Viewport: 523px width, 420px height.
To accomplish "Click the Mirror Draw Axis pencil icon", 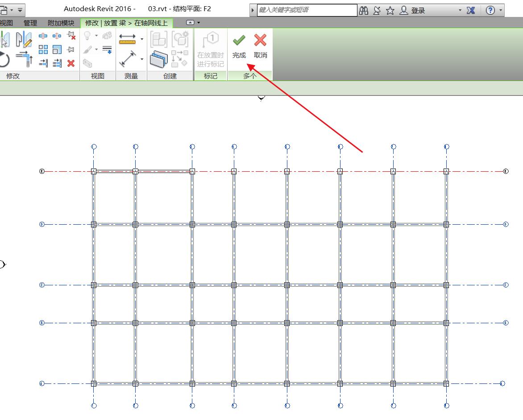I will point(24,40).
